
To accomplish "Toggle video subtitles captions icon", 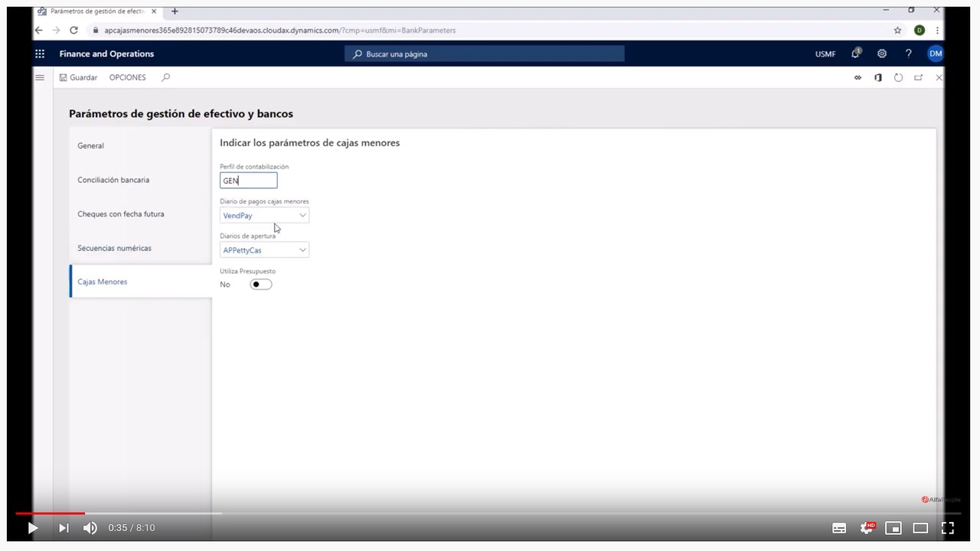I will [839, 528].
